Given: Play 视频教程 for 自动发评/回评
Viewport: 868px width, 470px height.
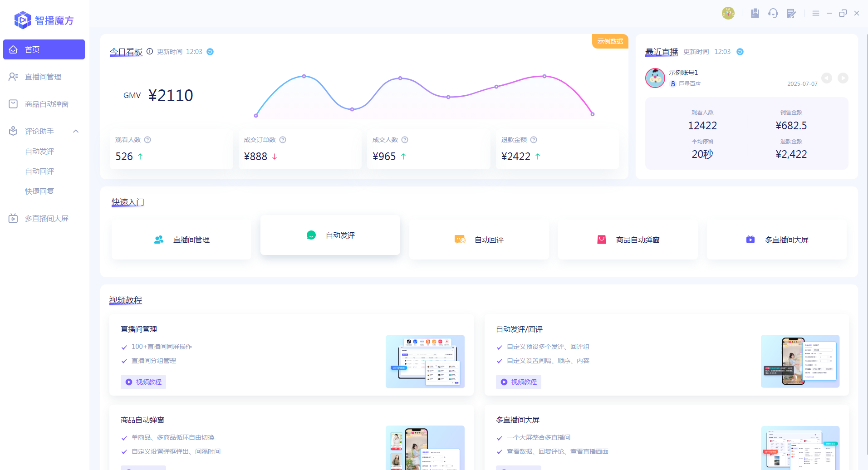Looking at the screenshot, I should [x=519, y=382].
